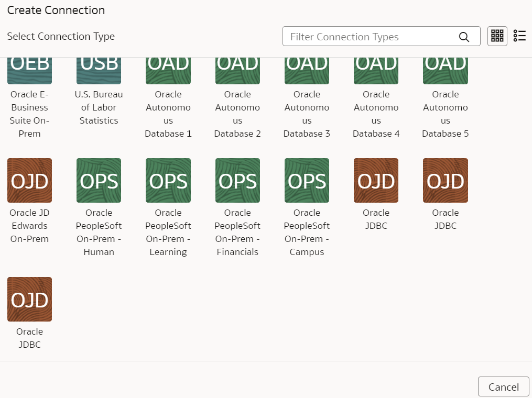Image resolution: width=532 pixels, height=398 pixels.
Task: Cancel the Create Connection dialog
Action: pos(503,386)
